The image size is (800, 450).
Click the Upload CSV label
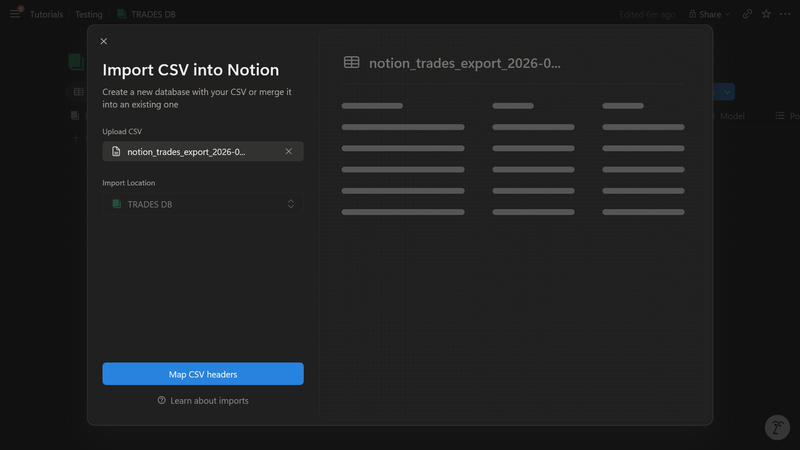pos(122,132)
